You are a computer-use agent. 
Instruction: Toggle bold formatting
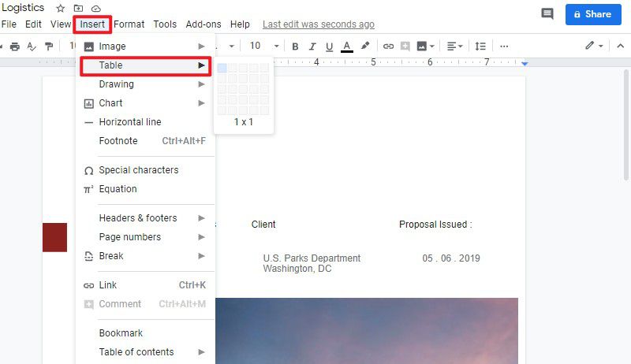pos(295,46)
